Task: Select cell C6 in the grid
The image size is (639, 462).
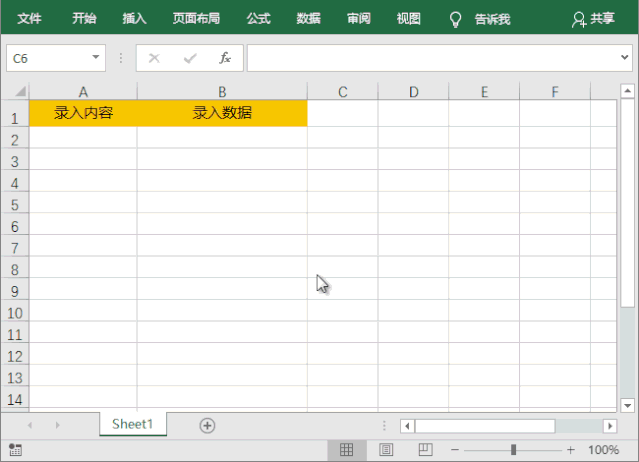Action: (x=343, y=224)
